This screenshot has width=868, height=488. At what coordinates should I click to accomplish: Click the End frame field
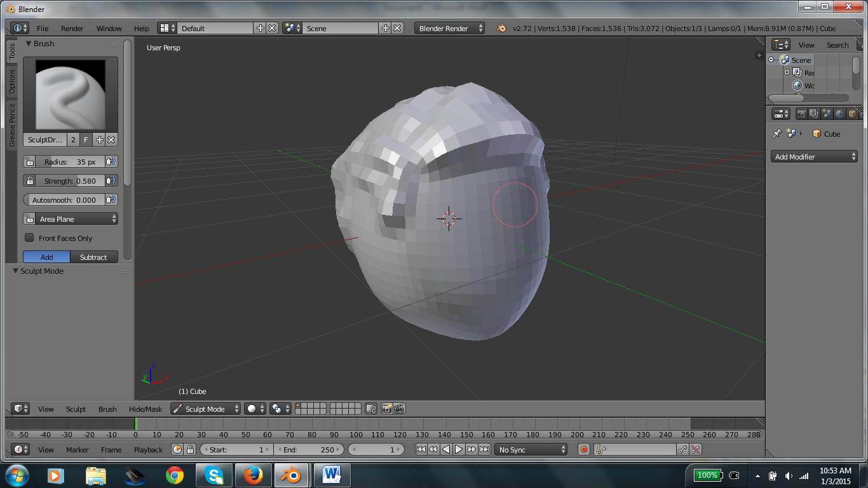point(309,449)
